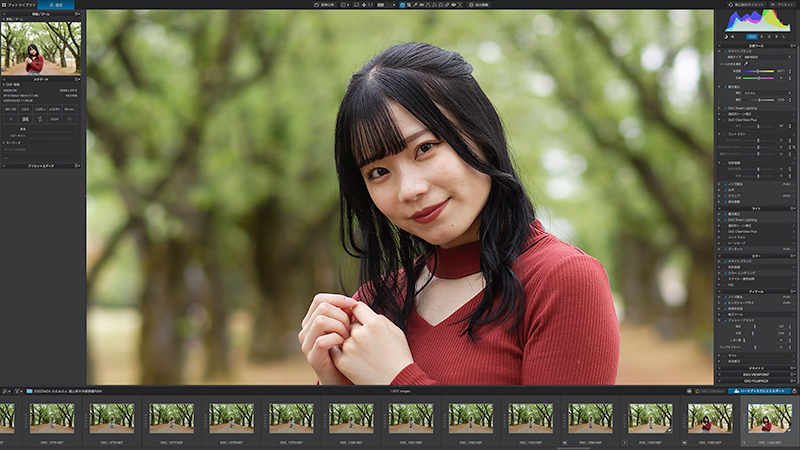Disable the DxO Smart Lighting correction
The image size is (800, 450).
tap(726, 108)
